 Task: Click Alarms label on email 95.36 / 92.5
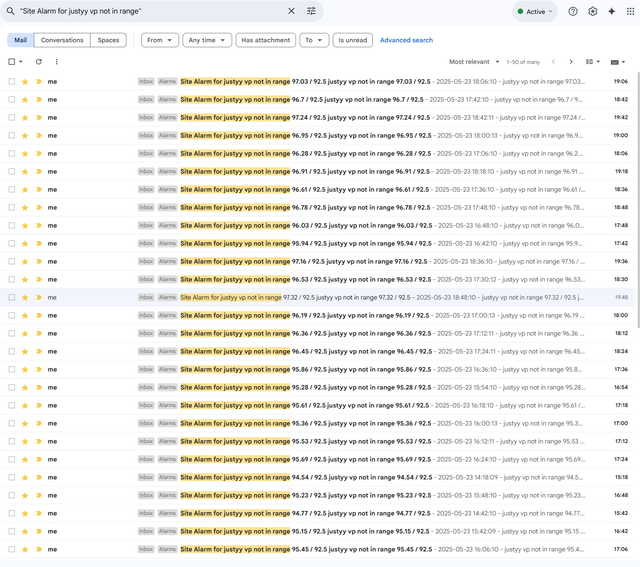(167, 423)
